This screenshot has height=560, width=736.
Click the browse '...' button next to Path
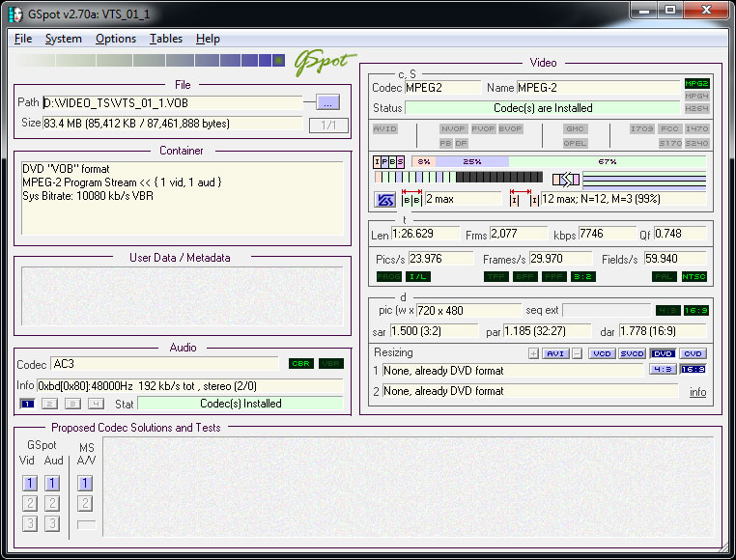point(327,102)
